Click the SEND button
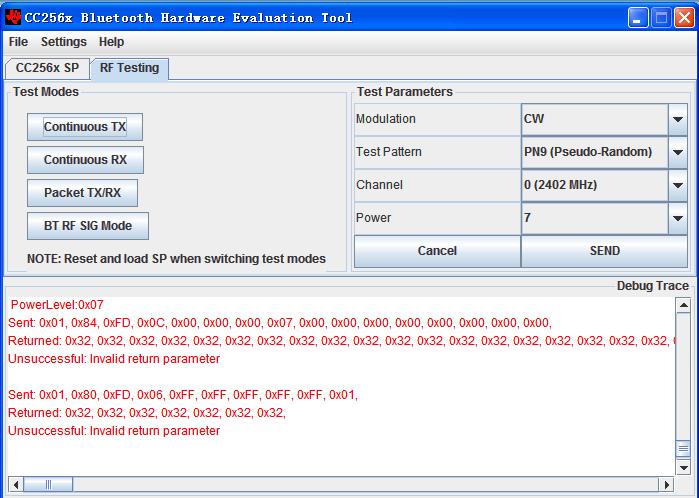This screenshot has width=699, height=498. pos(604,251)
